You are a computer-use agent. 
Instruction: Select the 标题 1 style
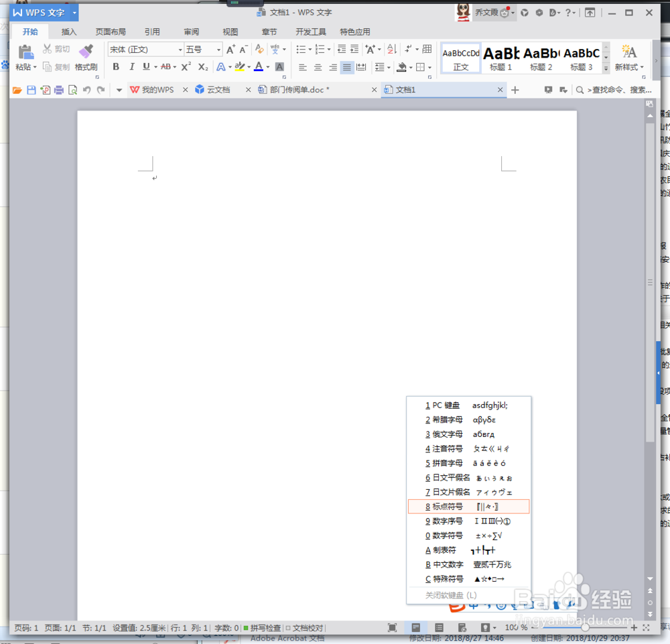tap(500, 58)
